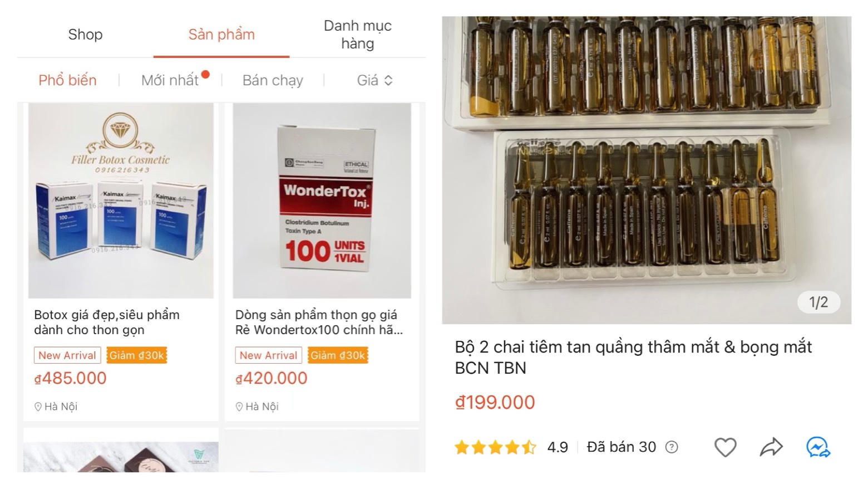Switch to the Shop tab

85,35
